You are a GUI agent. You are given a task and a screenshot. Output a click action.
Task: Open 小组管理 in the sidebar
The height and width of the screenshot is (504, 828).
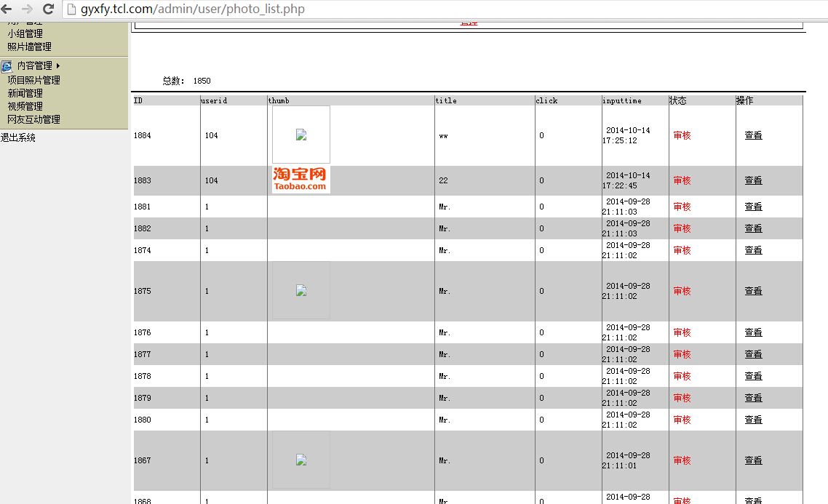tap(25, 33)
